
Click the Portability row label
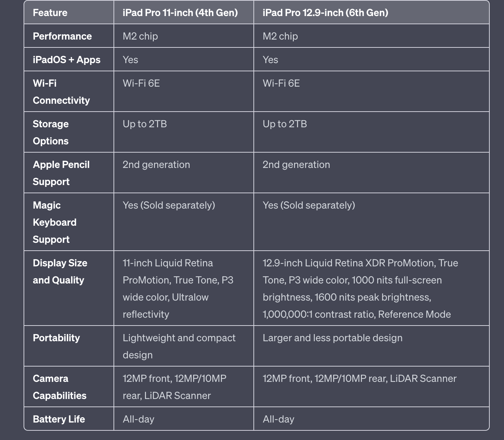[56, 338]
